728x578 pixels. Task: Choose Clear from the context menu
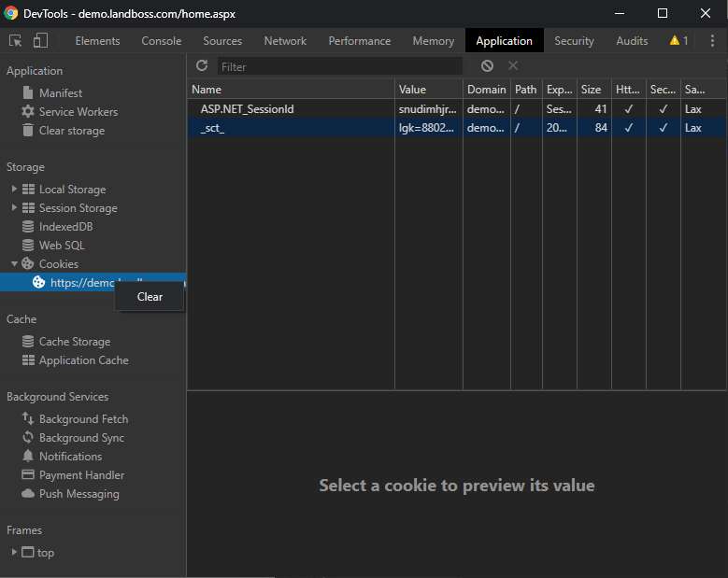(150, 296)
